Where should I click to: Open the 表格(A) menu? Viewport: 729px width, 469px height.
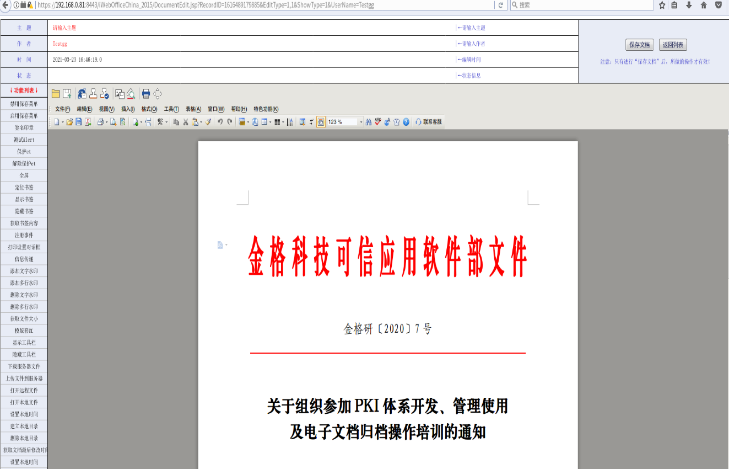[193, 109]
